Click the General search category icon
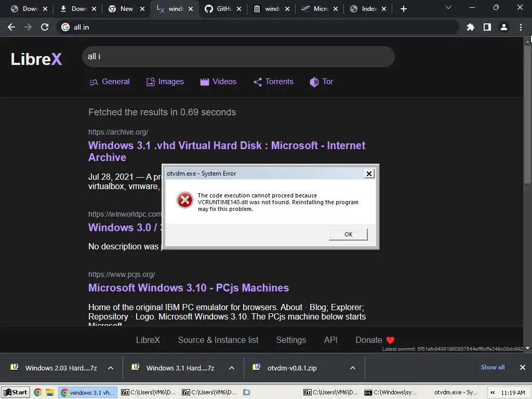The image size is (532, 399). (x=94, y=82)
